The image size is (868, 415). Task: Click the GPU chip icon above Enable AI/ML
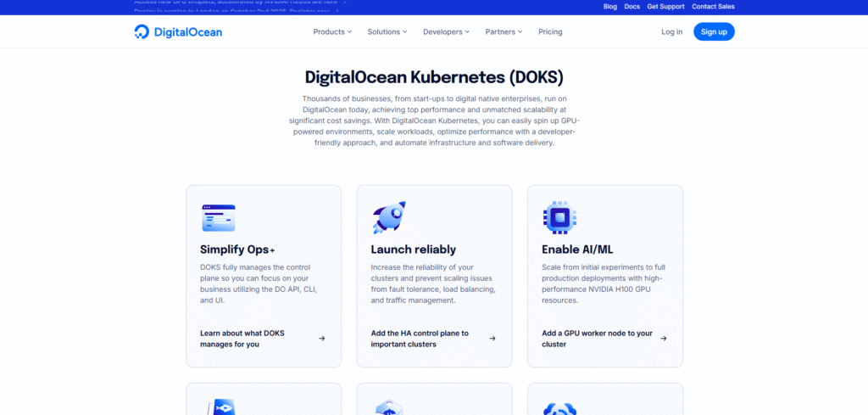click(x=559, y=218)
